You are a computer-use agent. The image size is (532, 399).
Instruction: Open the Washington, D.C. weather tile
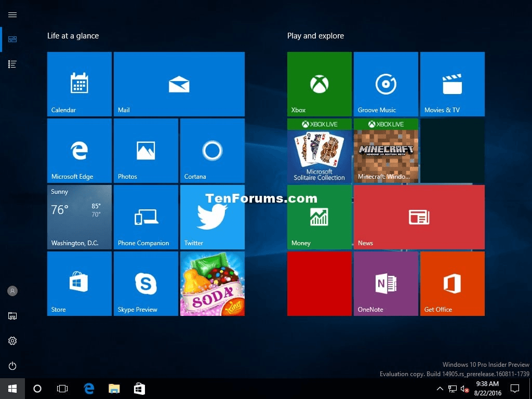pyautogui.click(x=79, y=217)
